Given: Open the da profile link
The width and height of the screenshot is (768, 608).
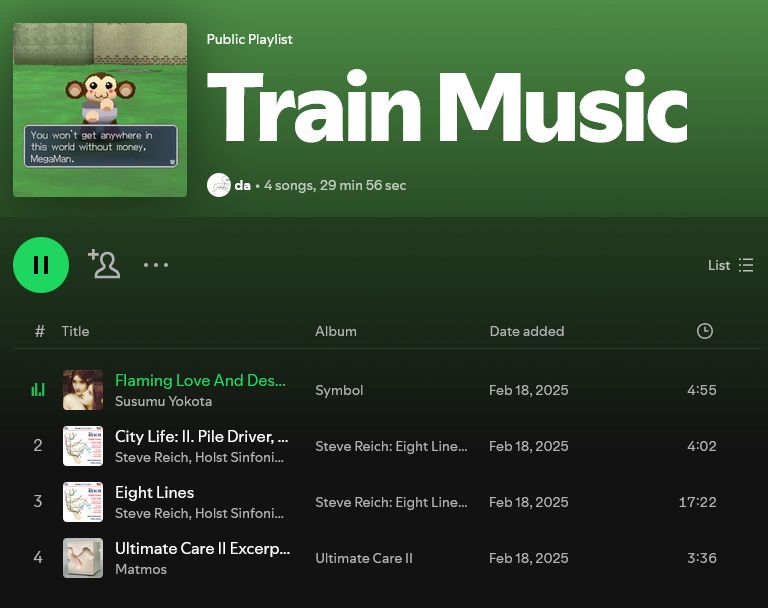Looking at the screenshot, I should pyautogui.click(x=242, y=186).
